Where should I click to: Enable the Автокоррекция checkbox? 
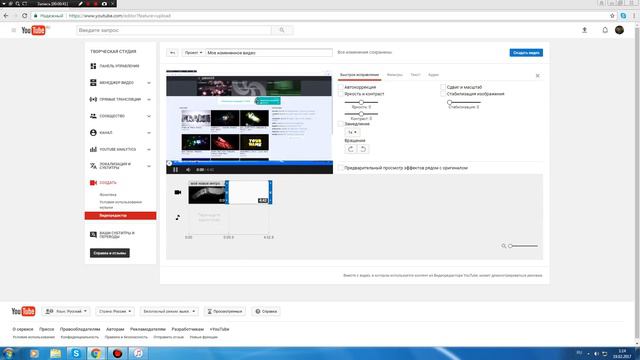[341, 87]
